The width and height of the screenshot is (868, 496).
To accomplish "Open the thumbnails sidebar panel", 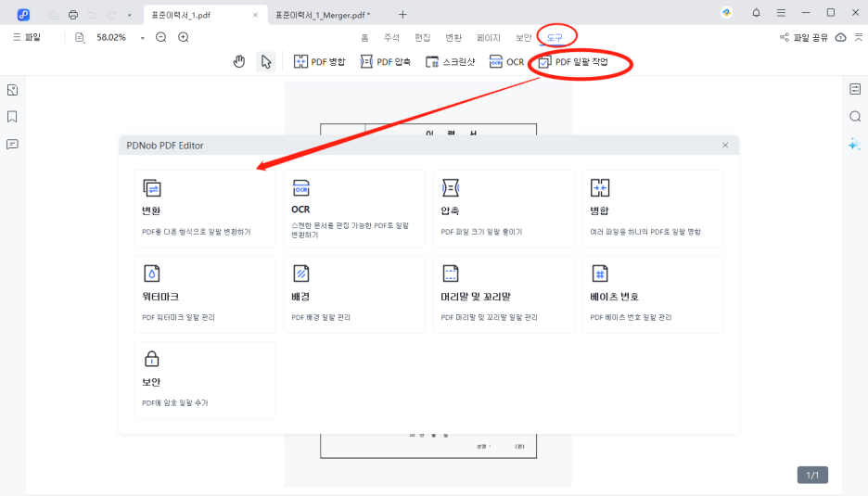I will (x=12, y=90).
